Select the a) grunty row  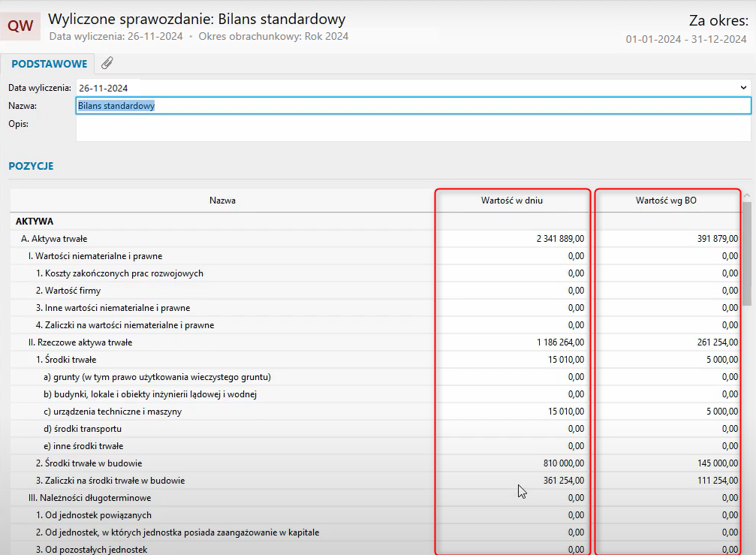point(375,377)
